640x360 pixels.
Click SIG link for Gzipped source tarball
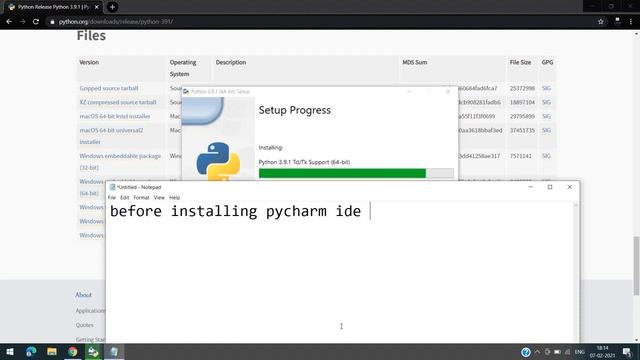[x=546, y=88]
